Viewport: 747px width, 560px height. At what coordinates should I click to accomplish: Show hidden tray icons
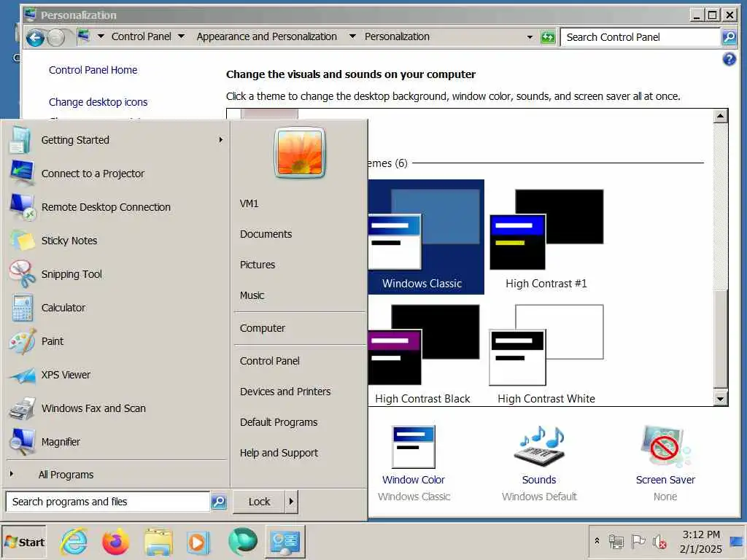[x=597, y=542]
